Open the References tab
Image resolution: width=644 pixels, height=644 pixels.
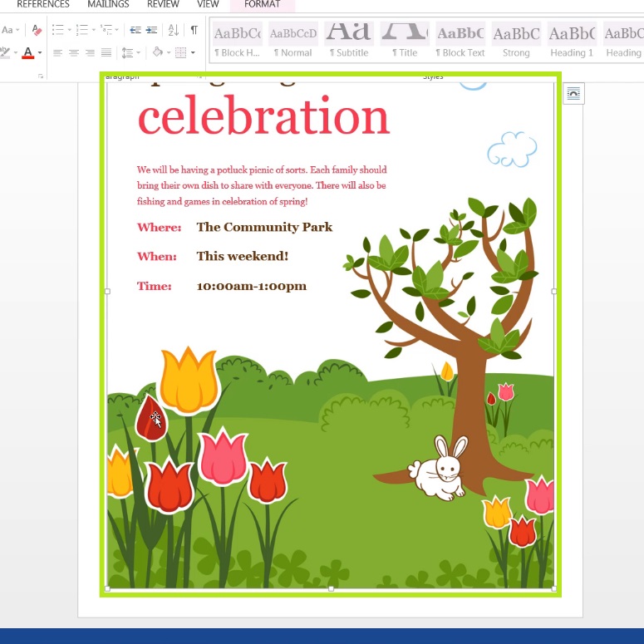(x=43, y=4)
